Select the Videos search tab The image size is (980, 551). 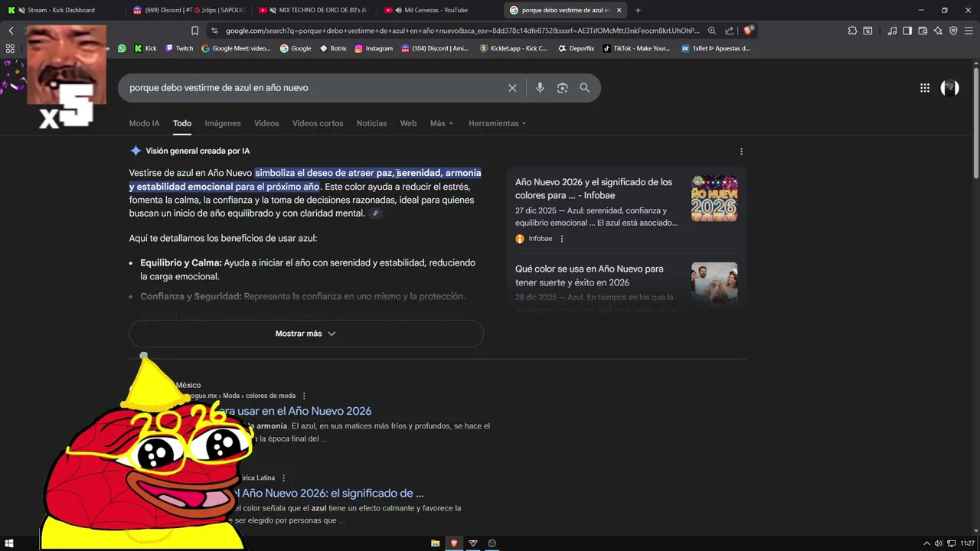tap(266, 123)
